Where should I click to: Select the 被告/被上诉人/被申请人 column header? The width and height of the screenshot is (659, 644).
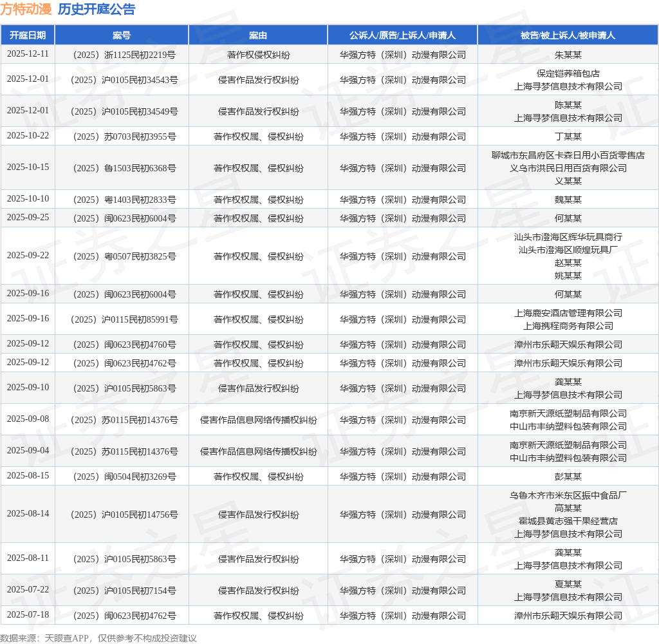[568, 35]
